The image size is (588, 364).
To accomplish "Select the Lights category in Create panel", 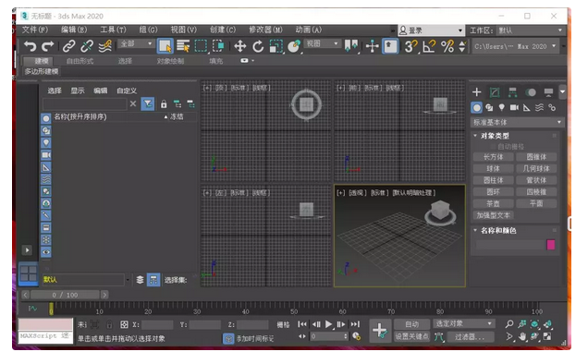I will (x=502, y=108).
